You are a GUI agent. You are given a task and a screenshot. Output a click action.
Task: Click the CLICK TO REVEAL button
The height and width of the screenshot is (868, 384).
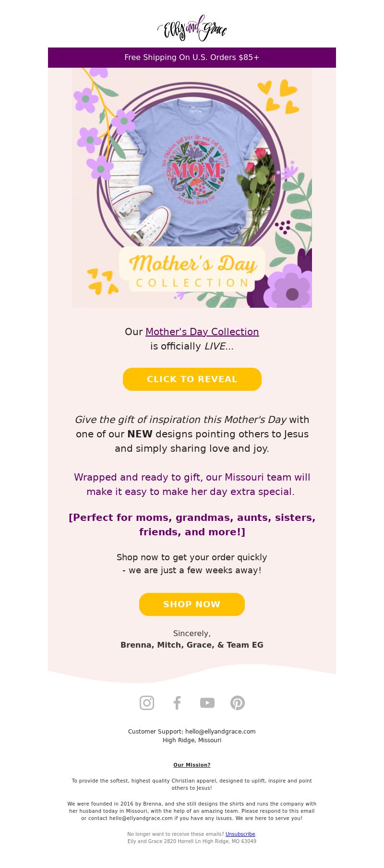pyautogui.click(x=192, y=379)
